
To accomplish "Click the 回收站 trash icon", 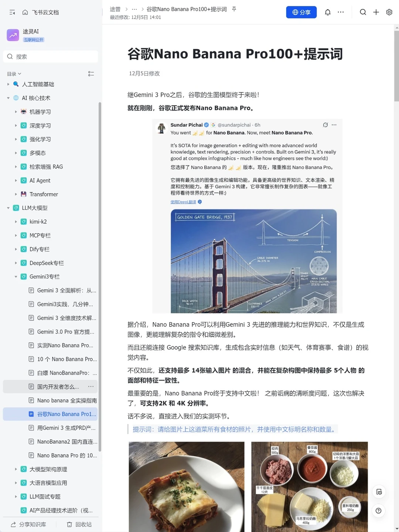I will click(69, 525).
